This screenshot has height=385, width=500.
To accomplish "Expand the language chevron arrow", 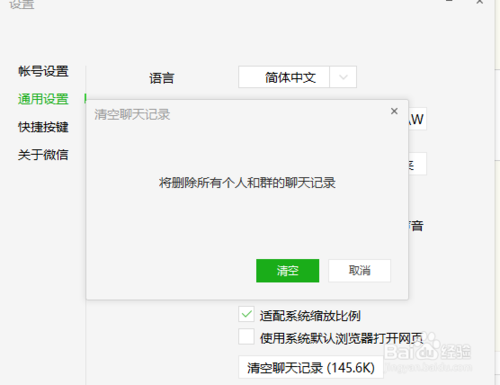I will 343,77.
